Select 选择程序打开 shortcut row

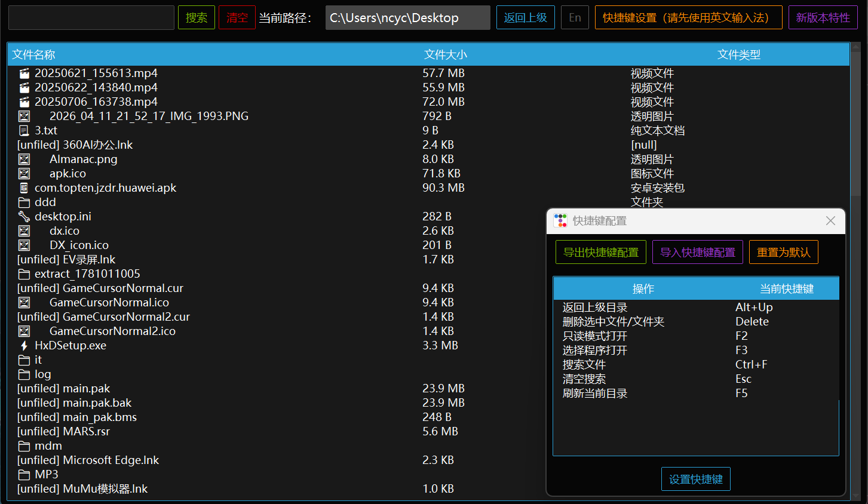click(696, 351)
